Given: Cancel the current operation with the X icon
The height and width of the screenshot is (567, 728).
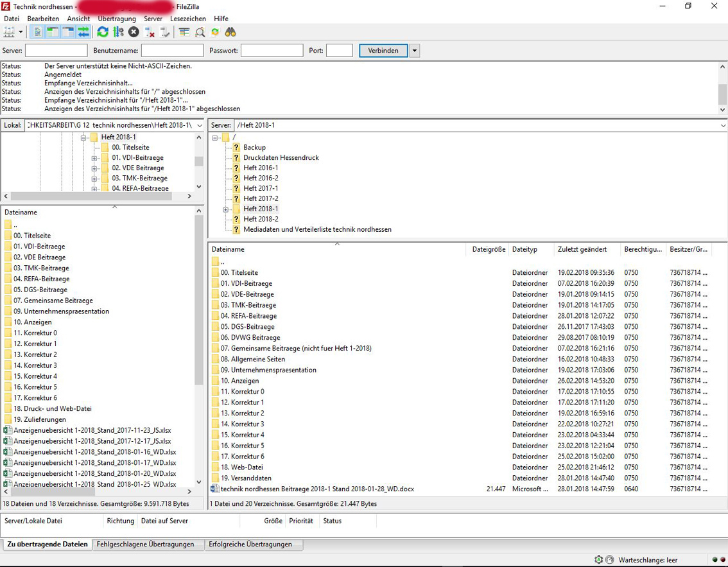Looking at the screenshot, I should point(134,32).
